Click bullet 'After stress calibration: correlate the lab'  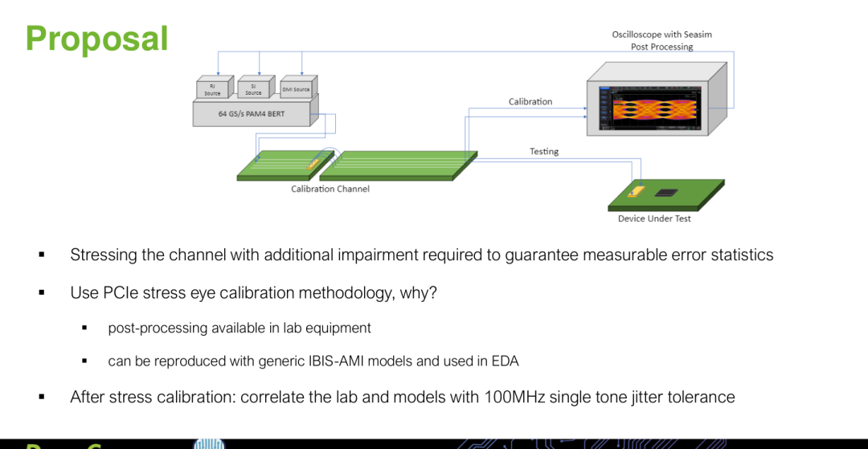pos(403,397)
